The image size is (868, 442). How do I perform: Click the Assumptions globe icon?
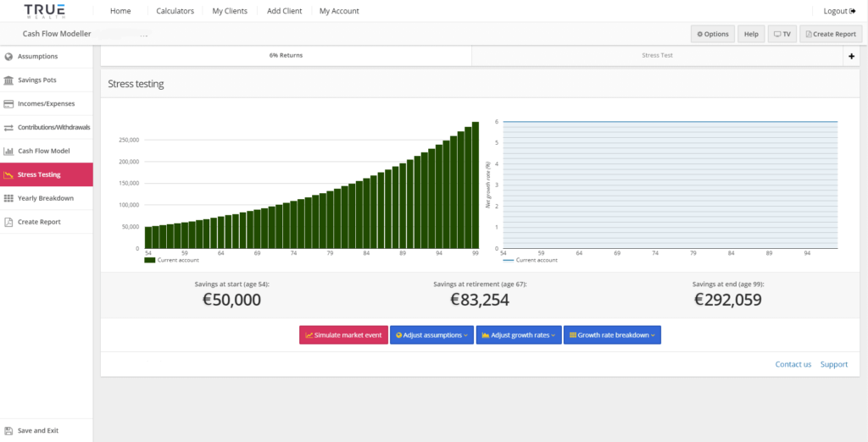point(8,57)
